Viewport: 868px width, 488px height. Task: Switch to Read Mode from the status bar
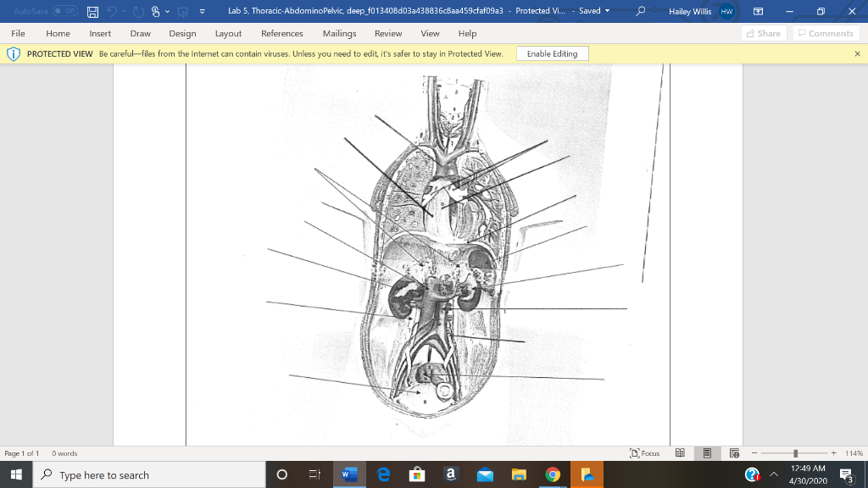coord(679,452)
